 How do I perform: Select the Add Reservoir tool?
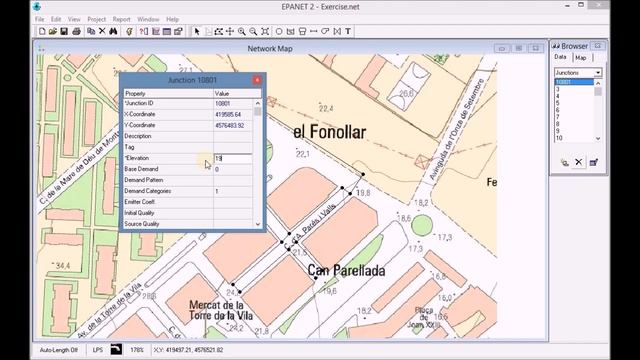pyautogui.click(x=291, y=31)
